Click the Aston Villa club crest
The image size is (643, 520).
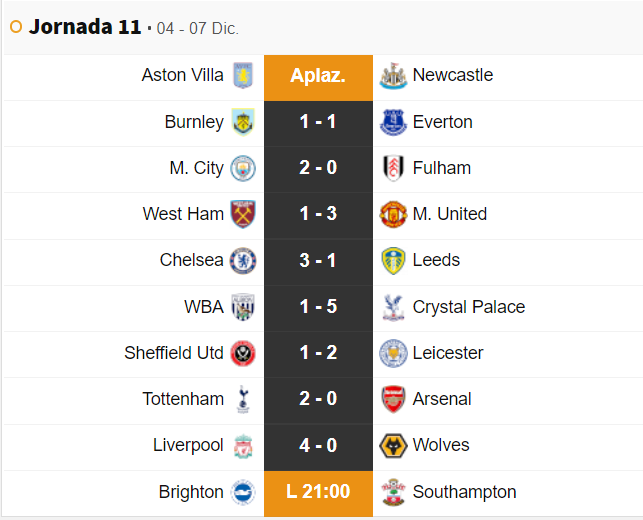pos(243,76)
